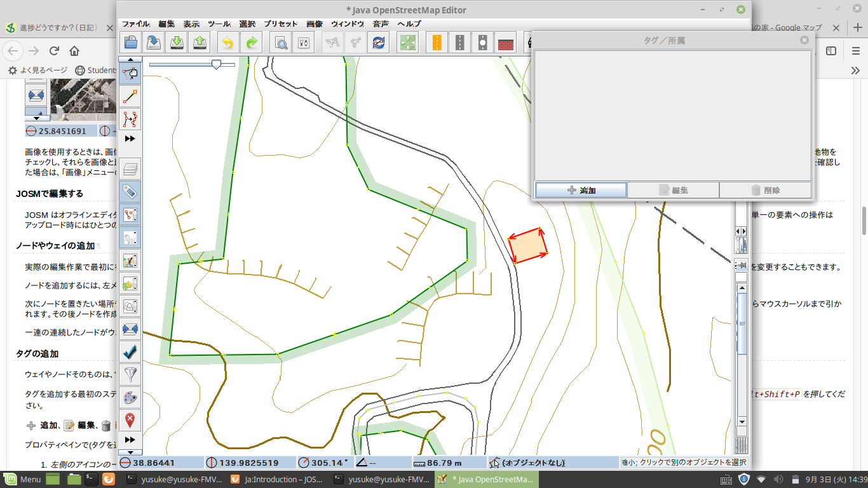Click the 追加 button in tags panel
The width and height of the screenshot is (868, 488).
[x=581, y=190]
